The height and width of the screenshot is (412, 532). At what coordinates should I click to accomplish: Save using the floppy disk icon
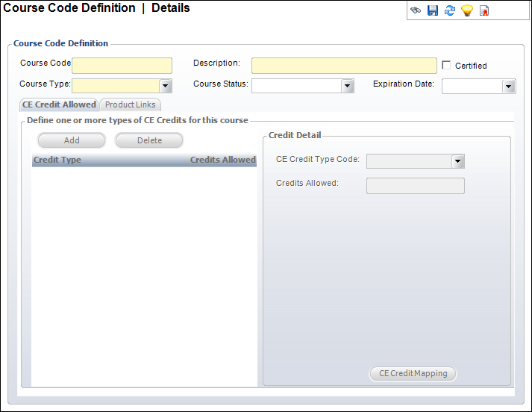click(x=433, y=11)
